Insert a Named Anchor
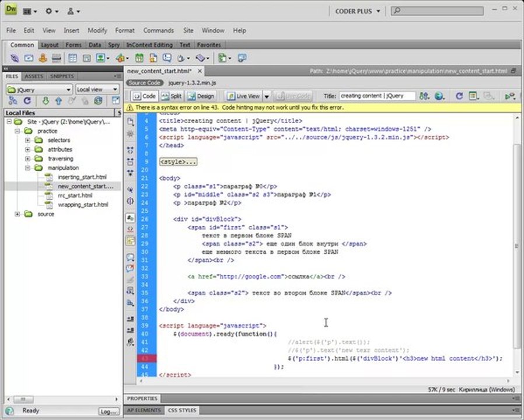The height and width of the screenshot is (420, 524). [43, 58]
